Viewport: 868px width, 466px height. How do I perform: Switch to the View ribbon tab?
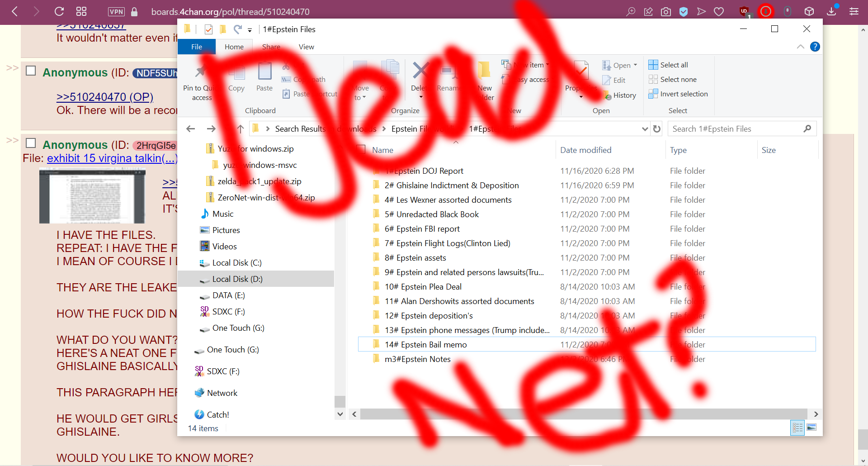pos(307,47)
